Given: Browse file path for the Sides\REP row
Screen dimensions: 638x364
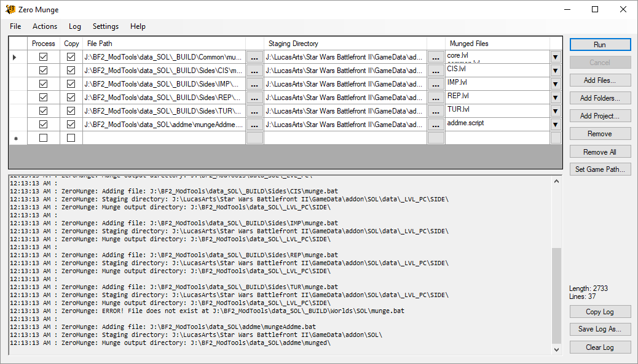Looking at the screenshot, I should [254, 98].
